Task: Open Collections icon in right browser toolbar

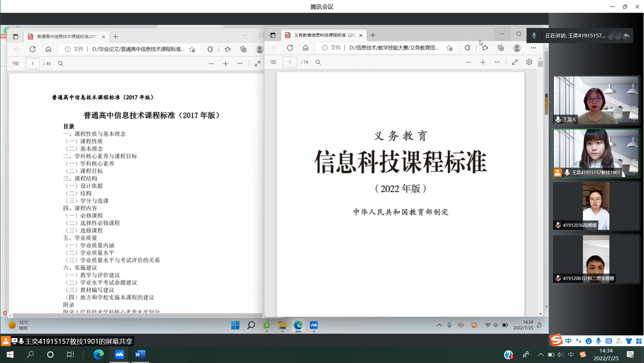Action: pyautogui.click(x=500, y=48)
